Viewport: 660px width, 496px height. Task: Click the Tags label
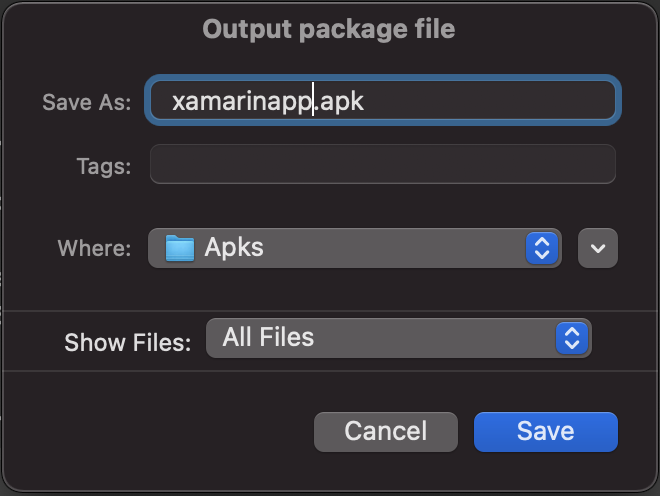pos(104,166)
